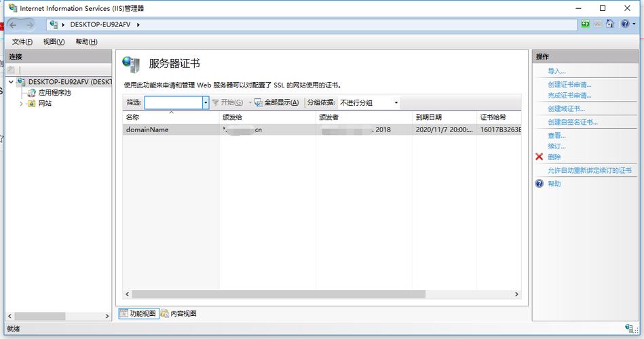Viewport: 644px width, 339px height.
Task: Click the home icon in address bar
Action: 610,24
